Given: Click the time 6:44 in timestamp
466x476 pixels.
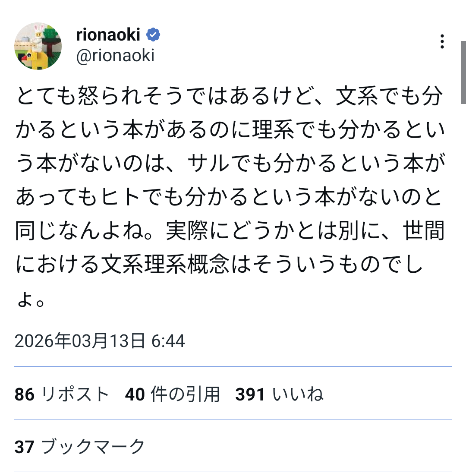Looking at the screenshot, I should [168, 341].
